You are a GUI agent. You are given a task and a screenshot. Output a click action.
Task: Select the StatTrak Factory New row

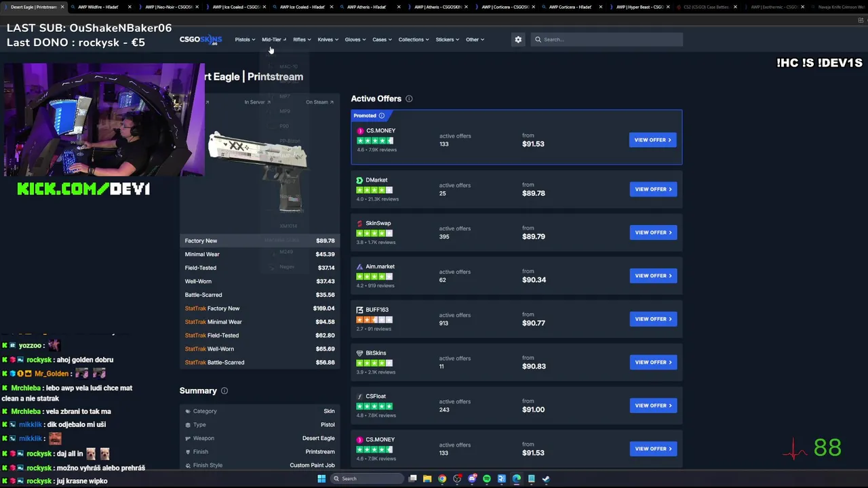(260, 308)
